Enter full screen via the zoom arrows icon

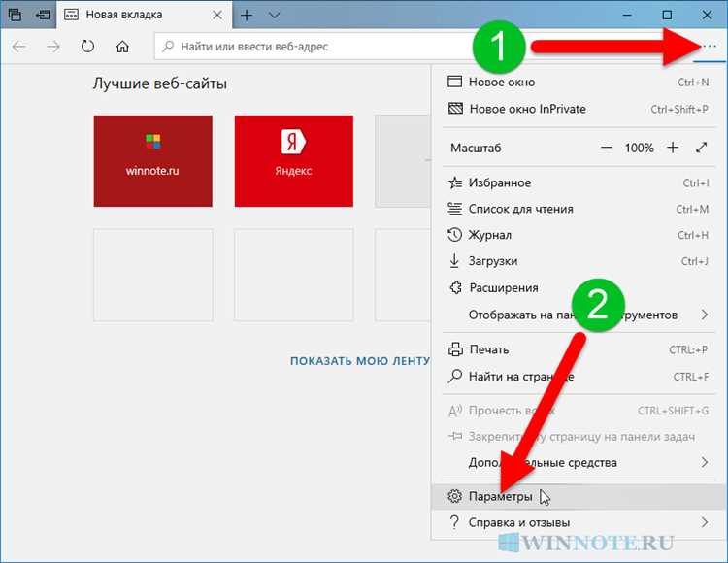[x=701, y=149]
